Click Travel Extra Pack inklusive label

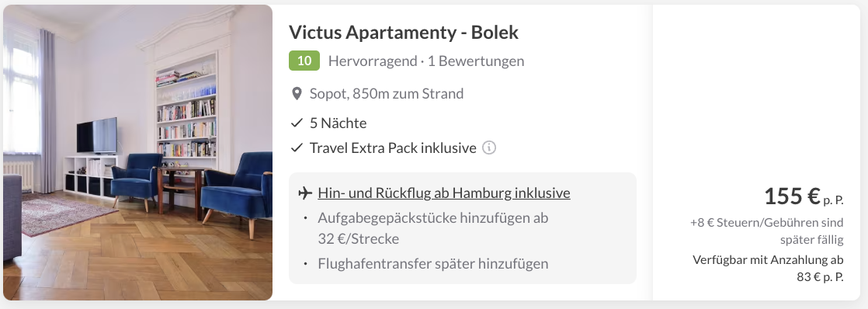(393, 148)
